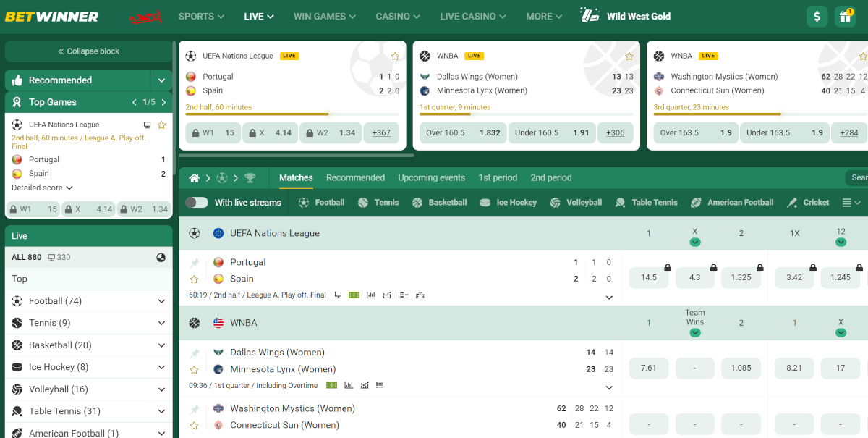Open live stream monitor in Top Games
868x438 pixels.
pos(148,125)
